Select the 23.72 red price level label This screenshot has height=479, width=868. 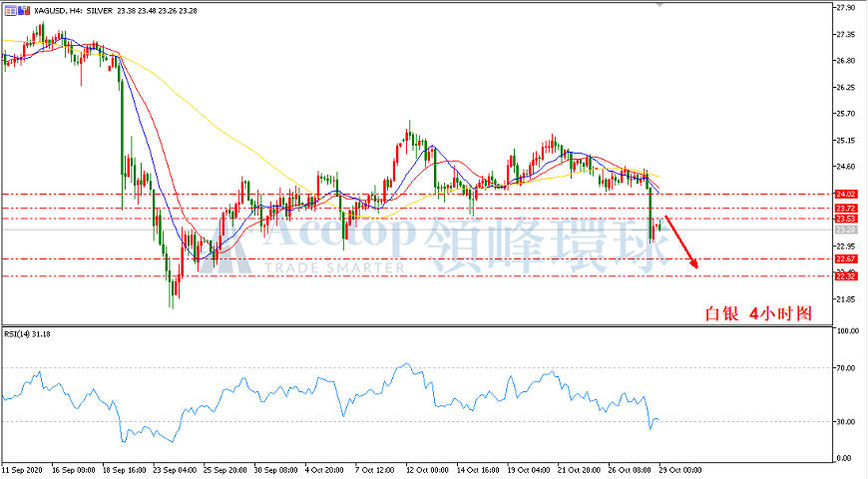click(x=845, y=209)
